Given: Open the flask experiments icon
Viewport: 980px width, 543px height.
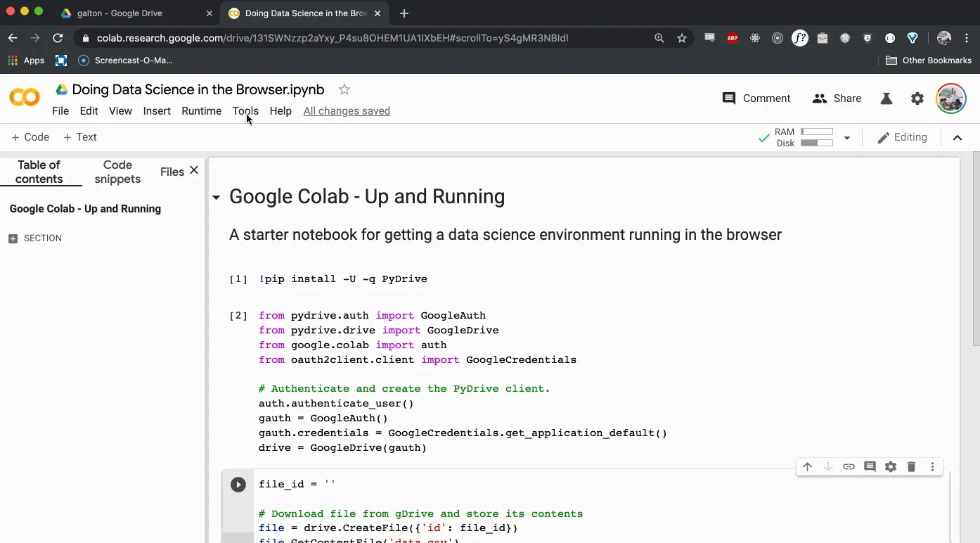Looking at the screenshot, I should (x=886, y=98).
